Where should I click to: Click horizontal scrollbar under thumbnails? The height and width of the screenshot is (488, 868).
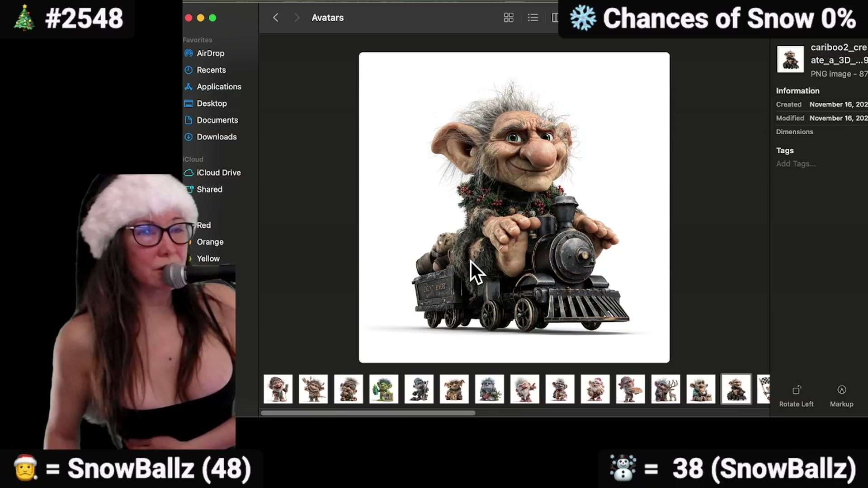click(368, 413)
